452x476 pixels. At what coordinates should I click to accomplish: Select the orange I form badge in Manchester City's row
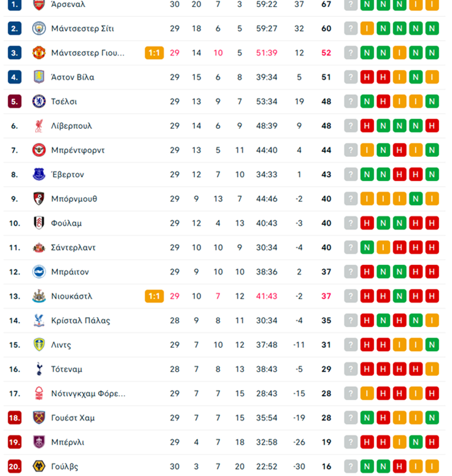point(367,28)
